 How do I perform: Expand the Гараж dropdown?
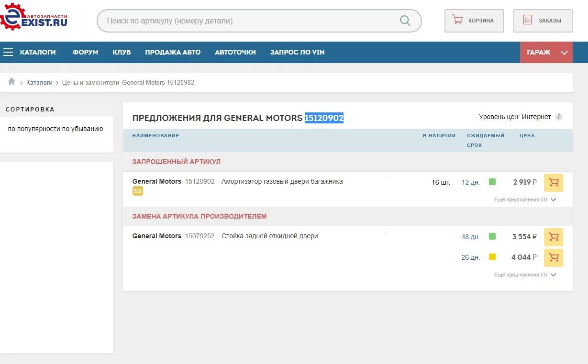pyautogui.click(x=546, y=52)
